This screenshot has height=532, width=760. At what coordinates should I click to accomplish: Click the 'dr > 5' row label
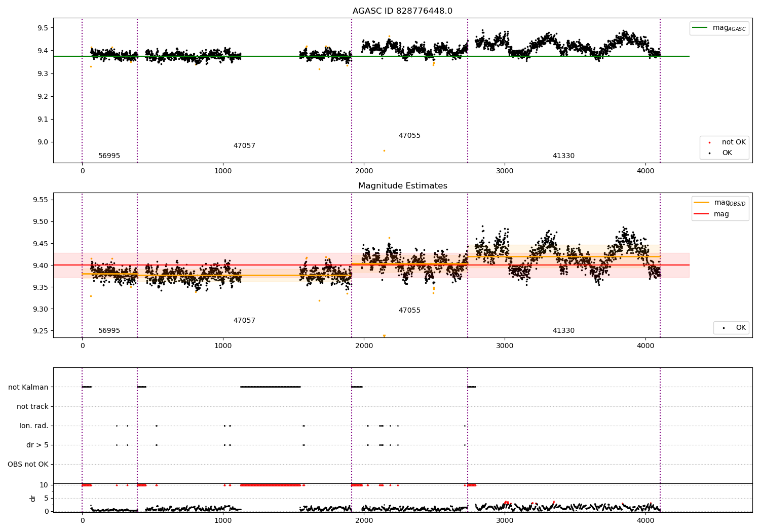[37, 445]
